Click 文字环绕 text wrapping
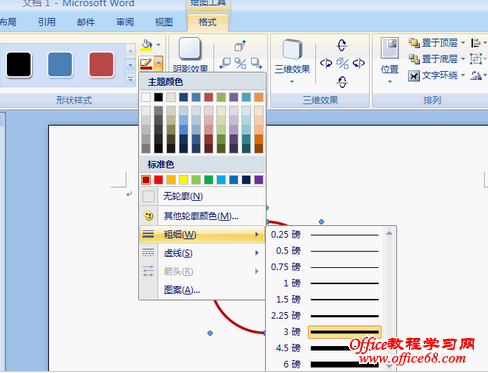Viewport: 488px width, 373px height. pos(433,75)
